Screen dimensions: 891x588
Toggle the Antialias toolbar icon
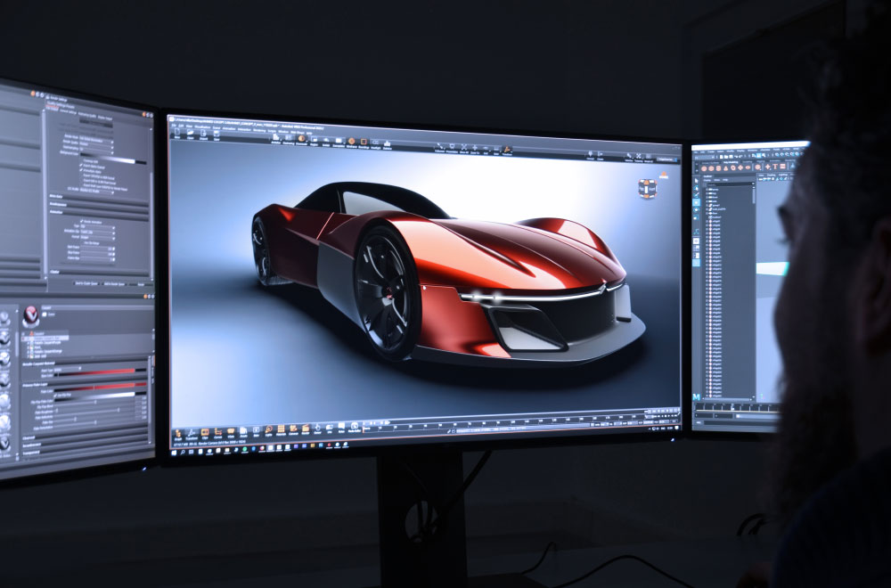pyautogui.click(x=276, y=138)
